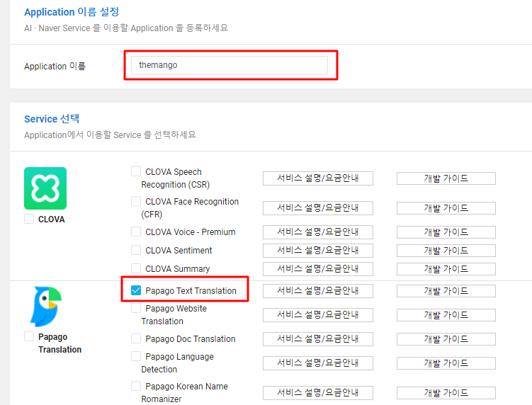Click the 'Application 이름 설정' heading

click(72, 12)
